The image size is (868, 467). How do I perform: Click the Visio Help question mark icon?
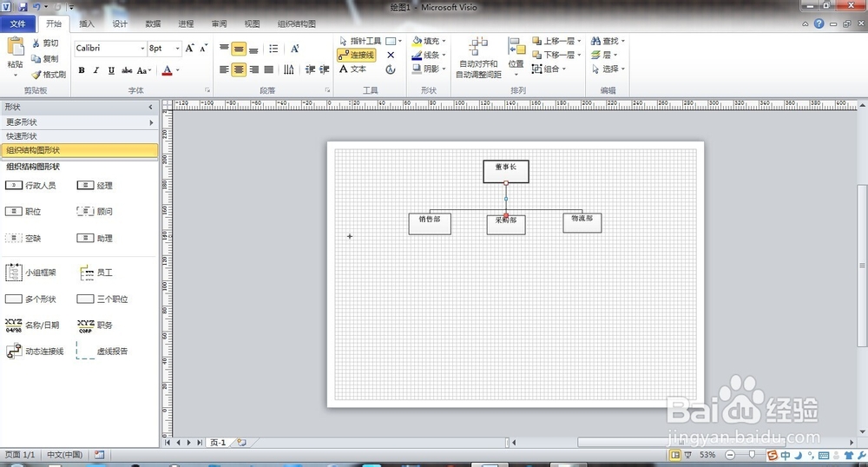(x=819, y=23)
